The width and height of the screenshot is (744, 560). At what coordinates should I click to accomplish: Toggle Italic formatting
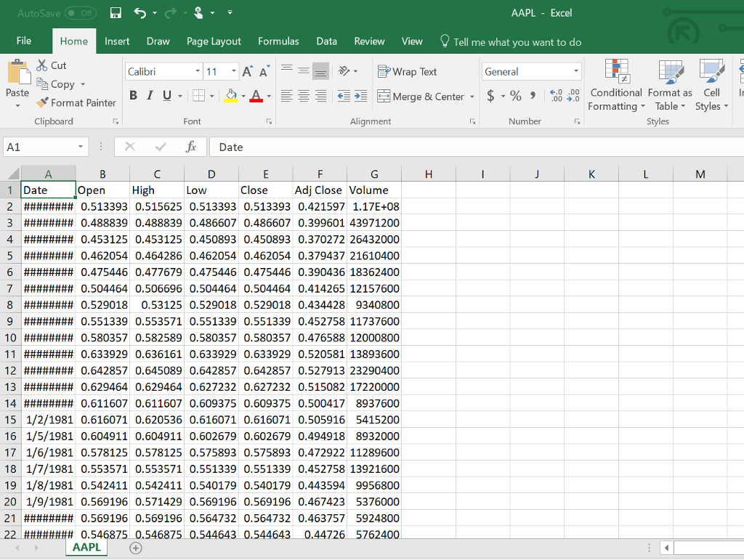click(150, 97)
